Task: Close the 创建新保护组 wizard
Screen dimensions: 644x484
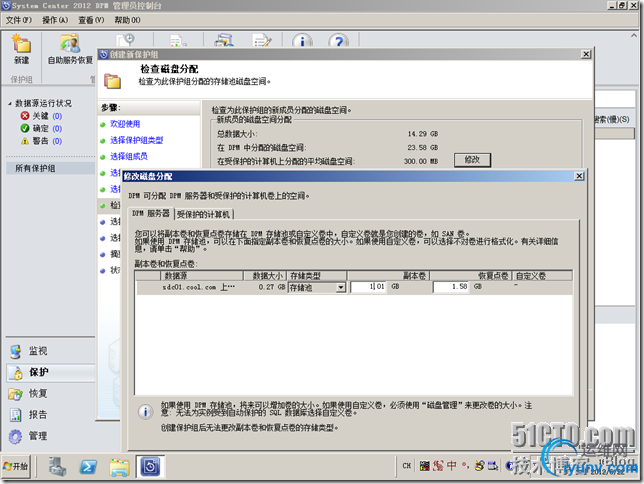Action: click(x=586, y=54)
